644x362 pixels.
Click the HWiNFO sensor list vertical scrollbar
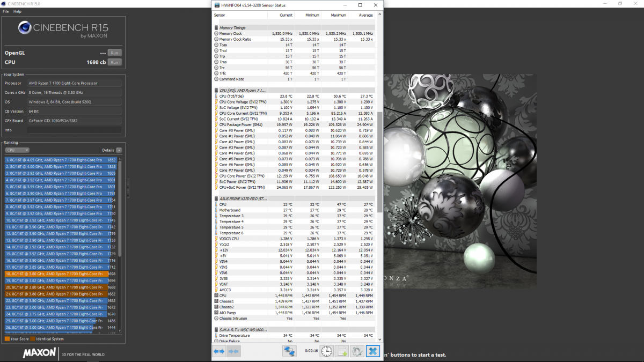click(380, 163)
